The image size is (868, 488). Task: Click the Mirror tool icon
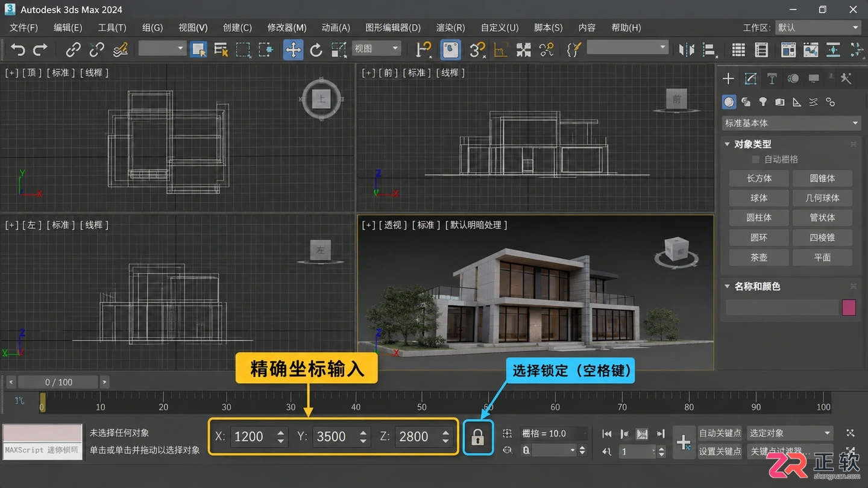click(687, 49)
